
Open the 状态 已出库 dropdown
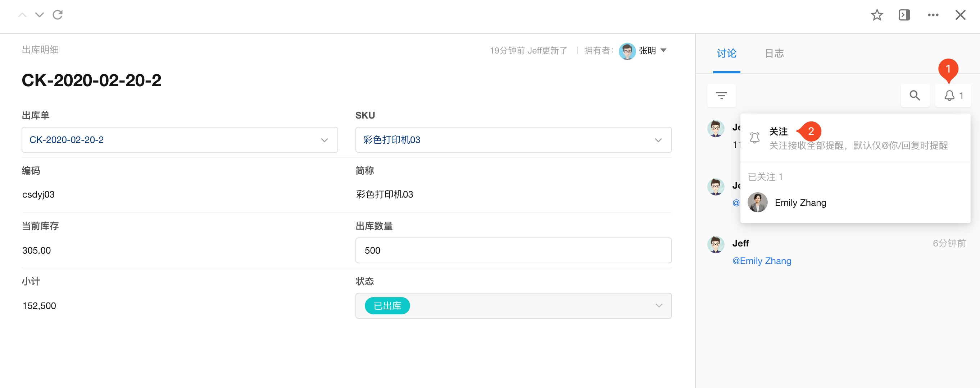click(x=658, y=305)
